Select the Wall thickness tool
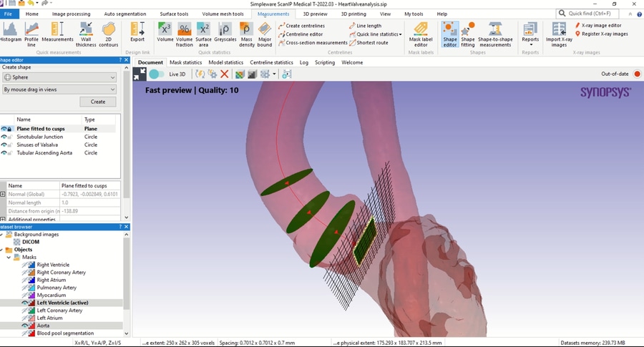 [x=86, y=34]
